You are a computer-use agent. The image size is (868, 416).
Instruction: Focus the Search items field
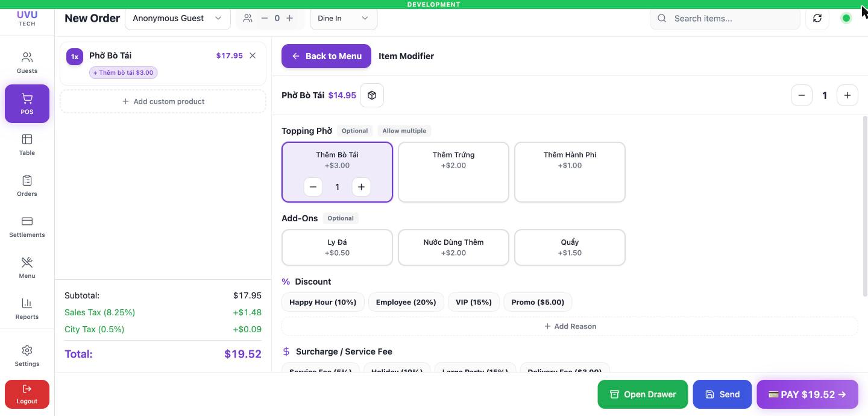(725, 18)
